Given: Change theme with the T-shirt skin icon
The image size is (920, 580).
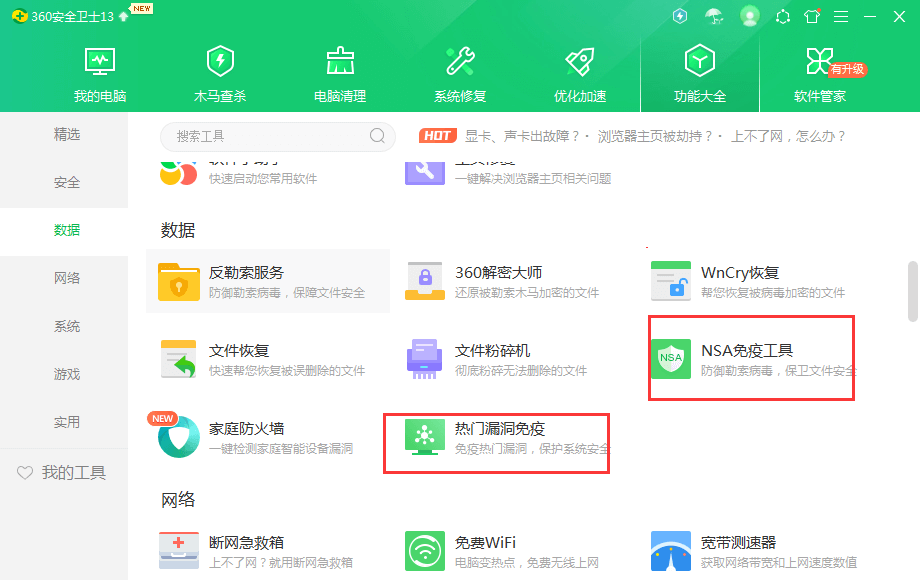Looking at the screenshot, I should [x=812, y=16].
